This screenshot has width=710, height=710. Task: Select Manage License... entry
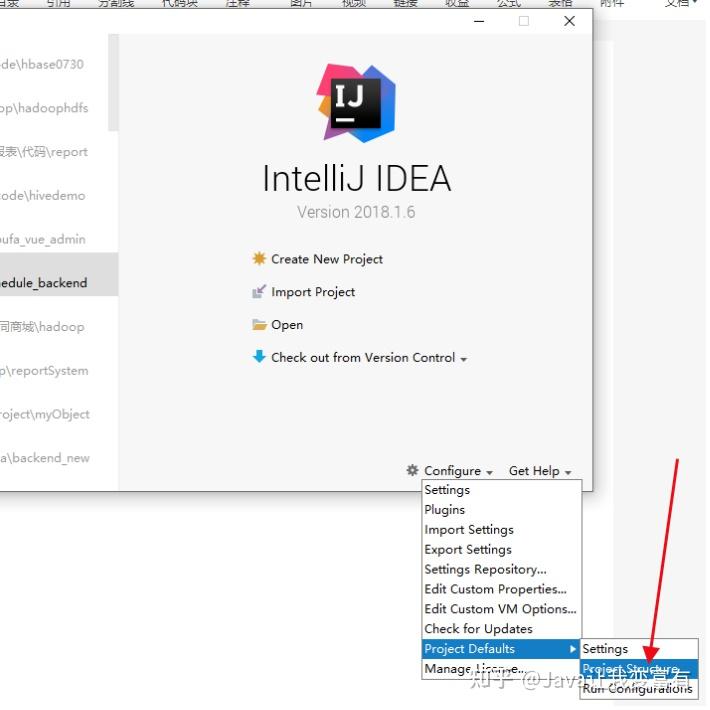[501, 669]
